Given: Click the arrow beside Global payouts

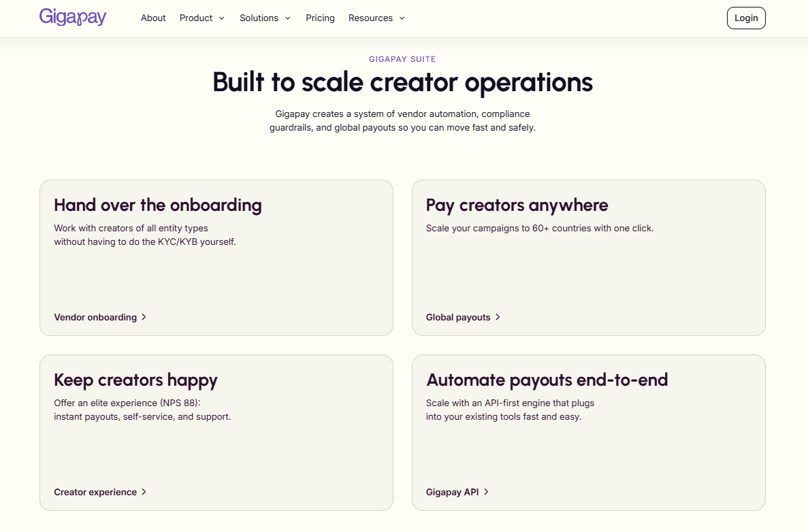Looking at the screenshot, I should tap(498, 317).
